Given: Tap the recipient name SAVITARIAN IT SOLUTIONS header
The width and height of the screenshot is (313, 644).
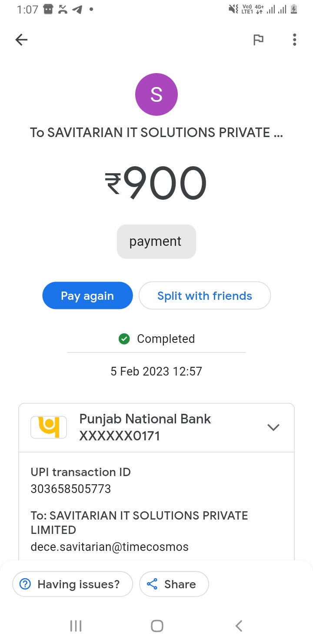Looking at the screenshot, I should [x=156, y=133].
